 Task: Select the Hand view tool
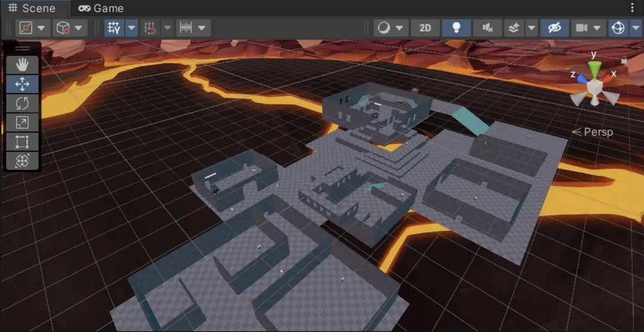tap(22, 64)
